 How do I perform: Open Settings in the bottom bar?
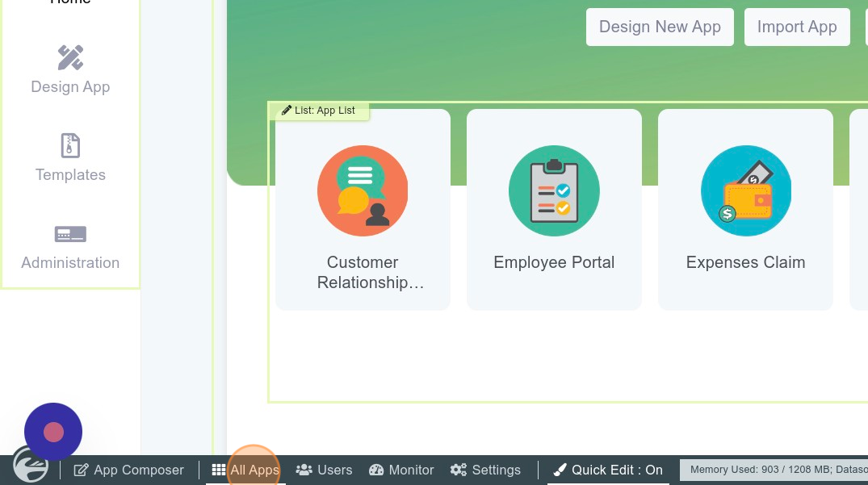(485, 470)
